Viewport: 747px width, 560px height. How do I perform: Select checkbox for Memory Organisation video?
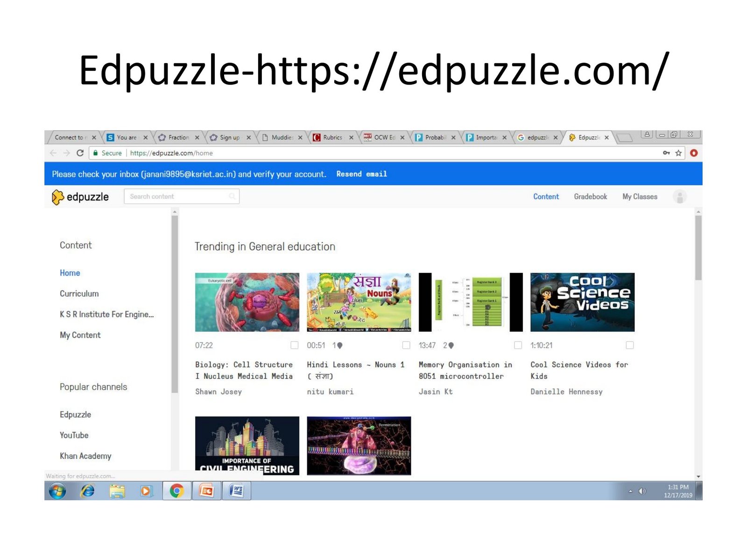point(518,345)
